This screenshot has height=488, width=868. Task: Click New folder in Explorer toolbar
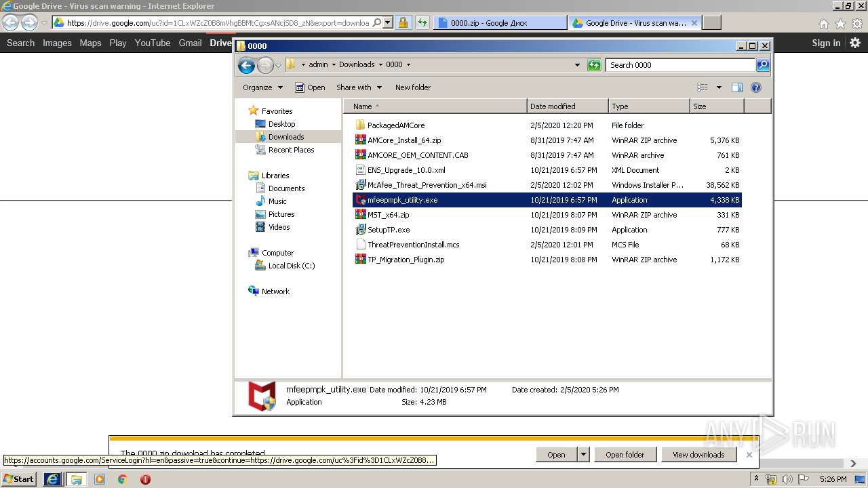[x=413, y=87]
